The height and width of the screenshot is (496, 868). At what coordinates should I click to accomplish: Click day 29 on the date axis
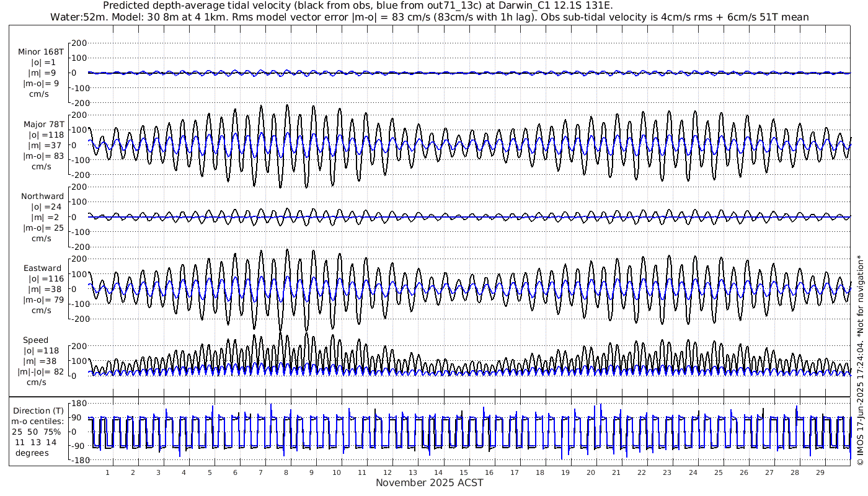[819, 472]
